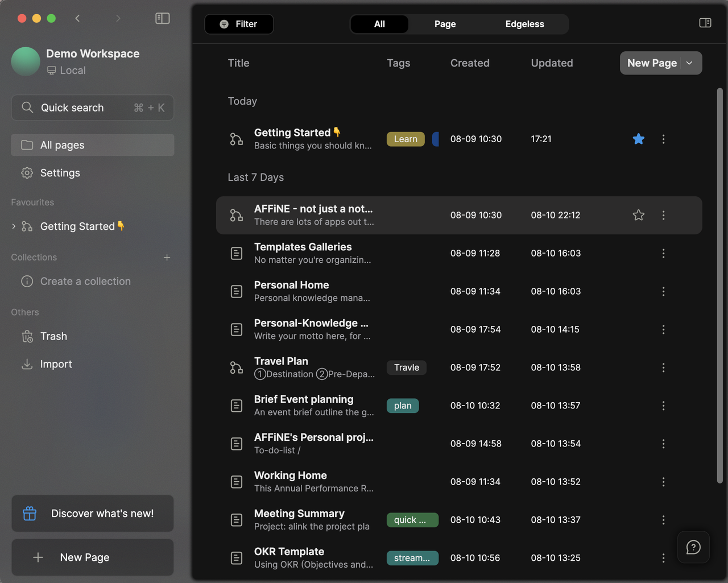Screen dimensions: 728x583
Task: Go back with the navigation arrow
Action: pos(77,18)
